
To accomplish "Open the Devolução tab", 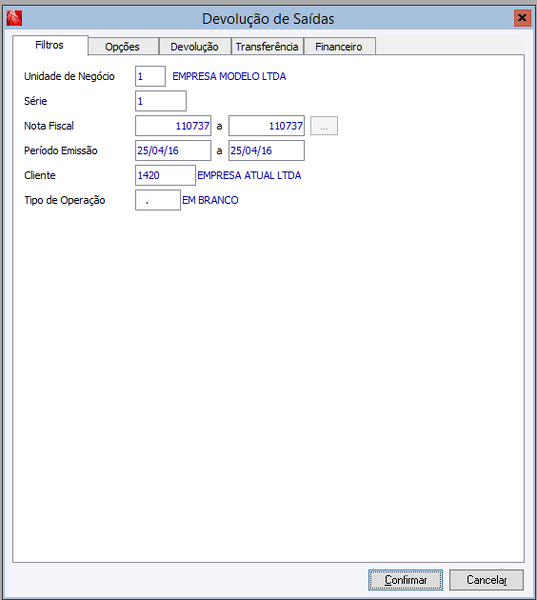I will [x=194, y=47].
